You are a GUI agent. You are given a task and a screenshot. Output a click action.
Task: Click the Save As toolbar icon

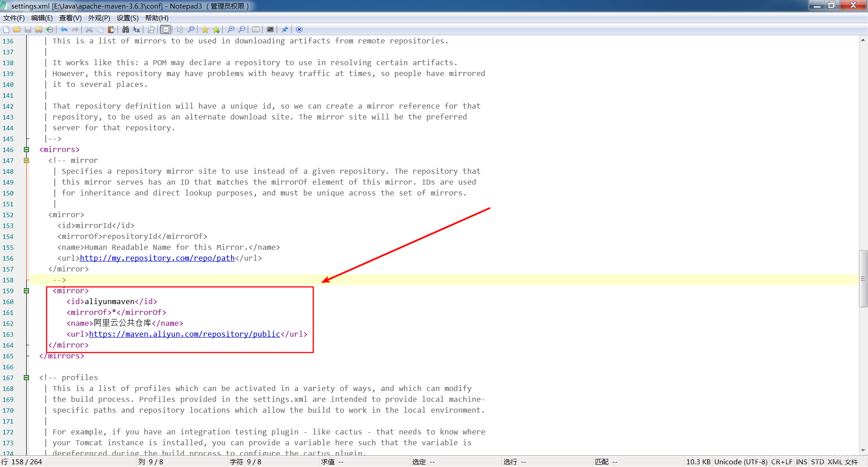pyautogui.click(x=38, y=29)
